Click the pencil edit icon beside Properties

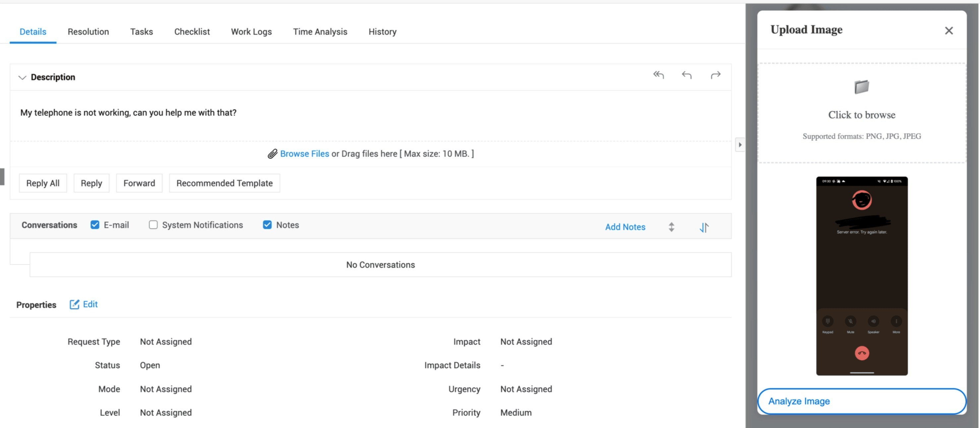[74, 304]
